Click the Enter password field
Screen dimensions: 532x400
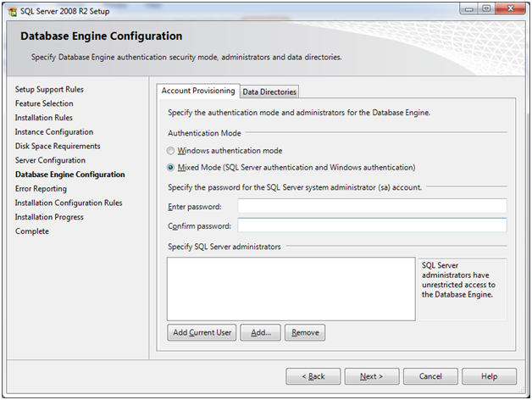tap(371, 206)
